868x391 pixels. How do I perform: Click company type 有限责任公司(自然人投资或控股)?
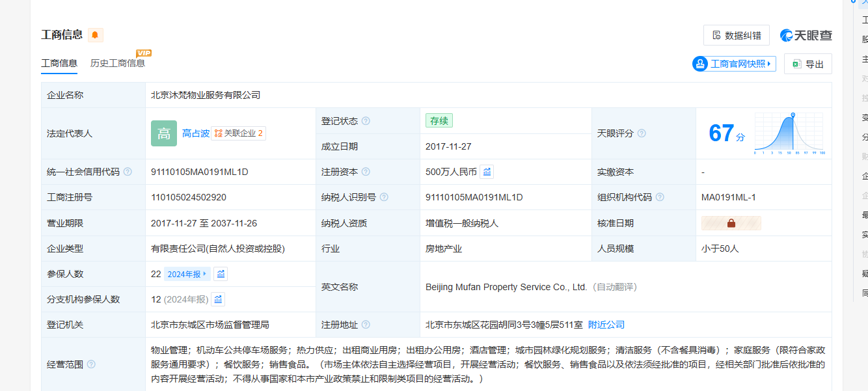[218, 249]
